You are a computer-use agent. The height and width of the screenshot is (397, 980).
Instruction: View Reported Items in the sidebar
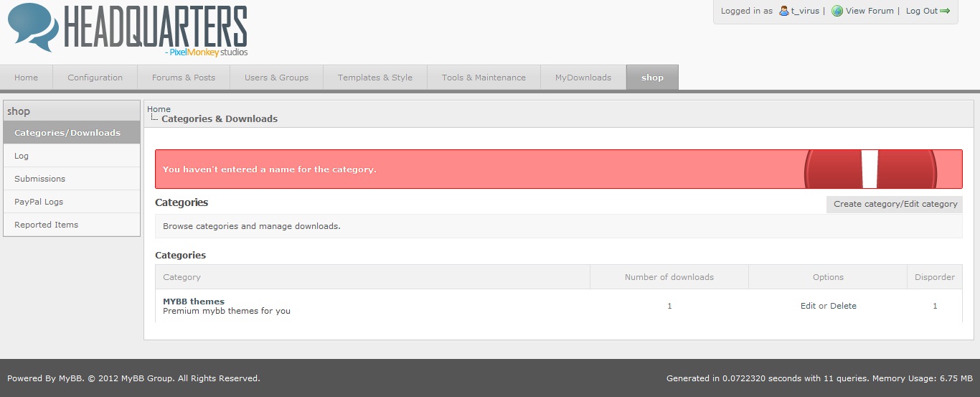[46, 225]
